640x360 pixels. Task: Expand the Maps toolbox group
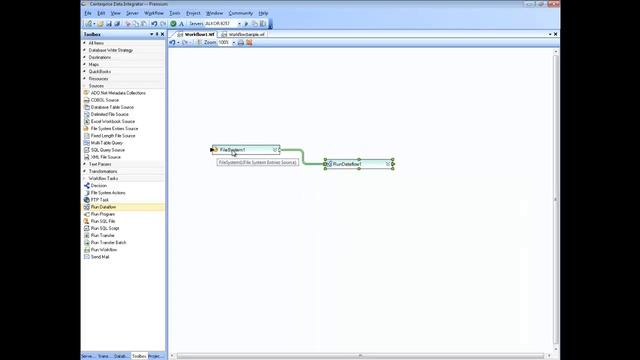pyautogui.click(x=84, y=64)
